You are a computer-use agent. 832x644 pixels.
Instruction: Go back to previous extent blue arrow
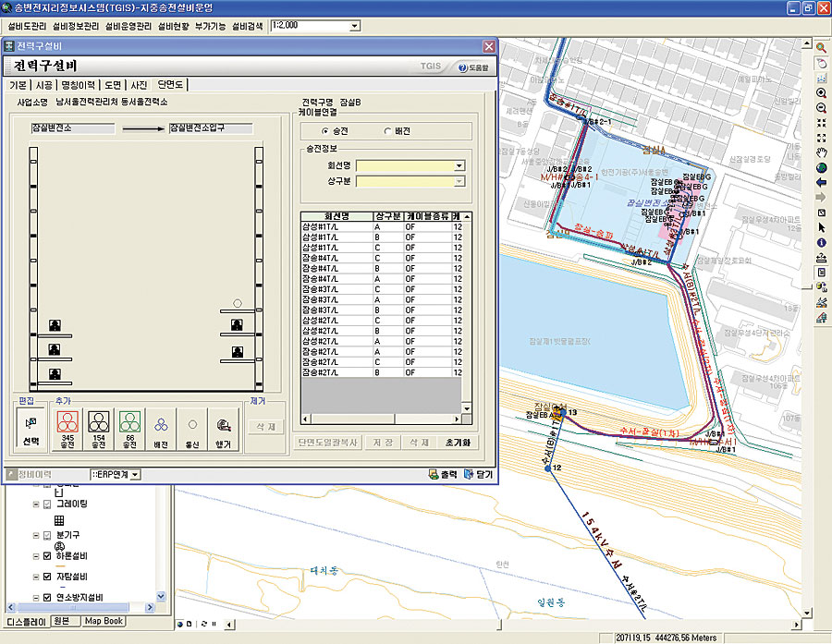click(x=822, y=183)
